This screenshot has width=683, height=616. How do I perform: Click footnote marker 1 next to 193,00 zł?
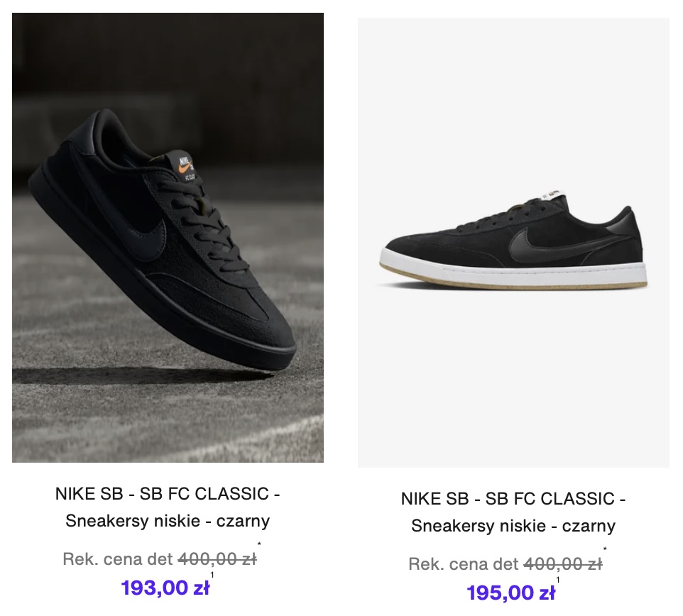click(x=212, y=575)
